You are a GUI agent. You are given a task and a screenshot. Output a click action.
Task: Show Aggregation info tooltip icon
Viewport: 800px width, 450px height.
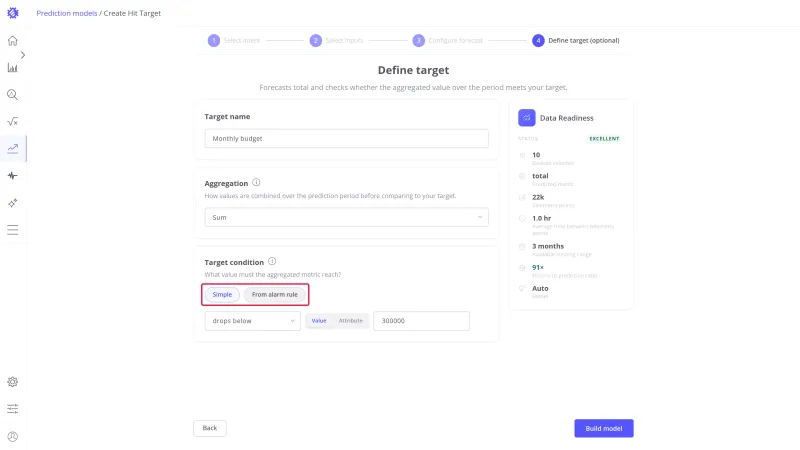256,183
